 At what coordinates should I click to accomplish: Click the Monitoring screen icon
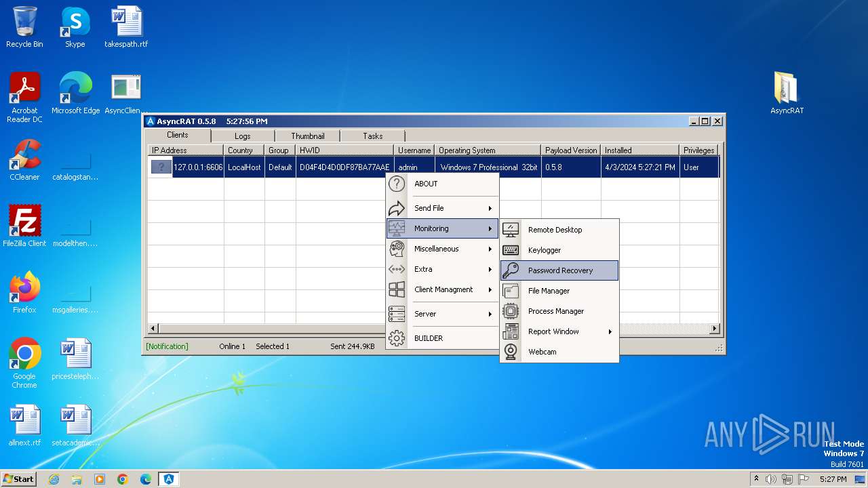click(x=397, y=228)
